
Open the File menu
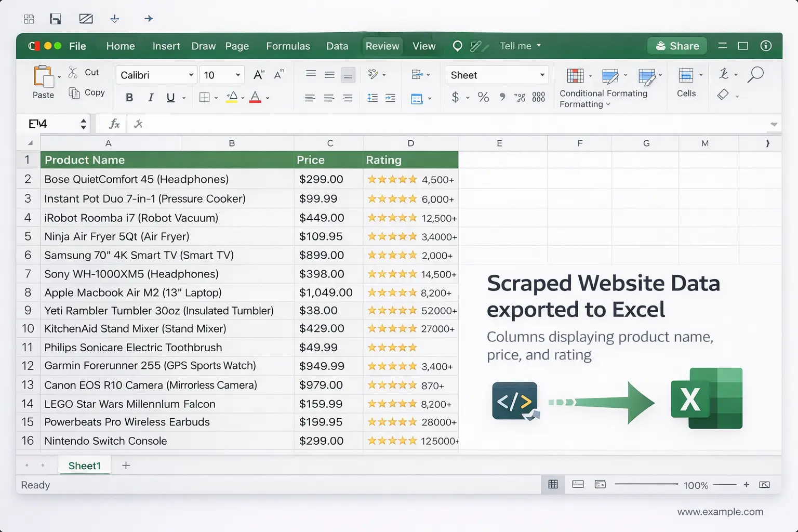point(77,46)
